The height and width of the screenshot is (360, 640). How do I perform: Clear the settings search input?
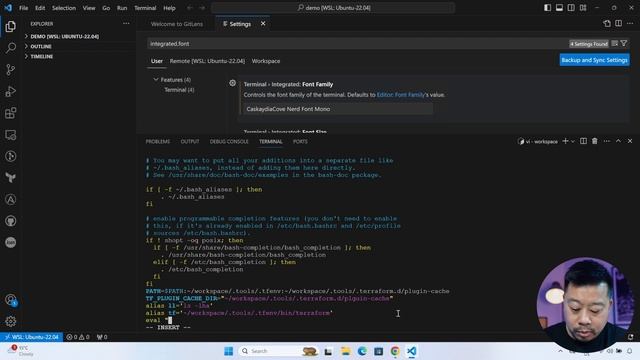pos(615,43)
